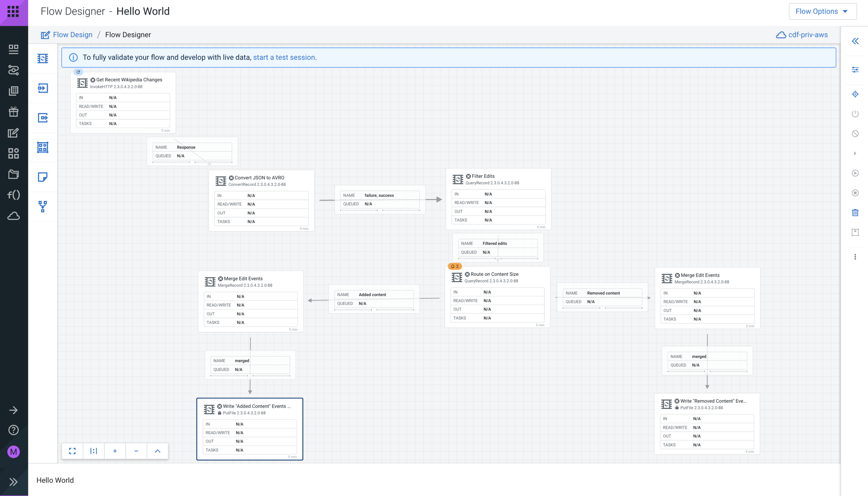Click the enable power icon
The width and height of the screenshot is (868, 496).
coord(855,114)
